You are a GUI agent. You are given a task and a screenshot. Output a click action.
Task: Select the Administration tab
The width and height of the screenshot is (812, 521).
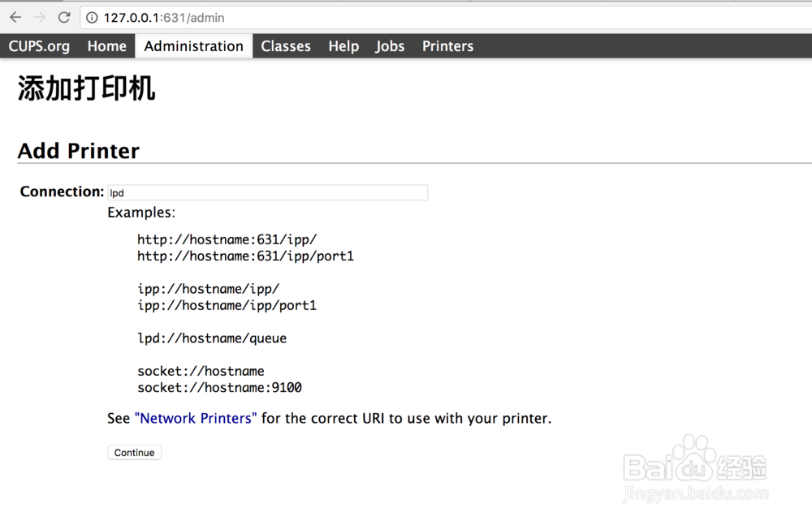tap(194, 46)
